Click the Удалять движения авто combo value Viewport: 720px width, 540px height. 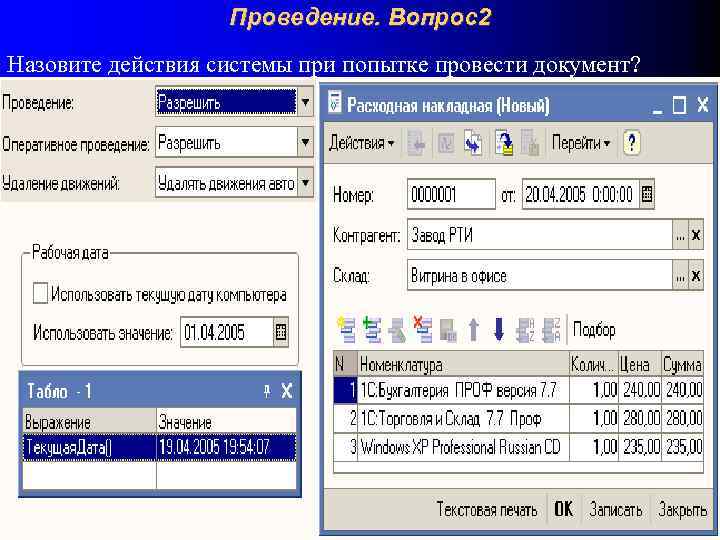coord(226,183)
